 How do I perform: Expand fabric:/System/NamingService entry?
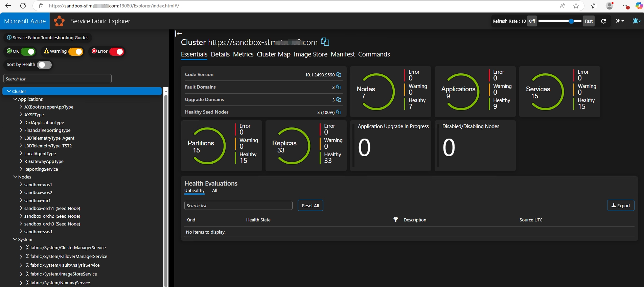click(x=21, y=283)
